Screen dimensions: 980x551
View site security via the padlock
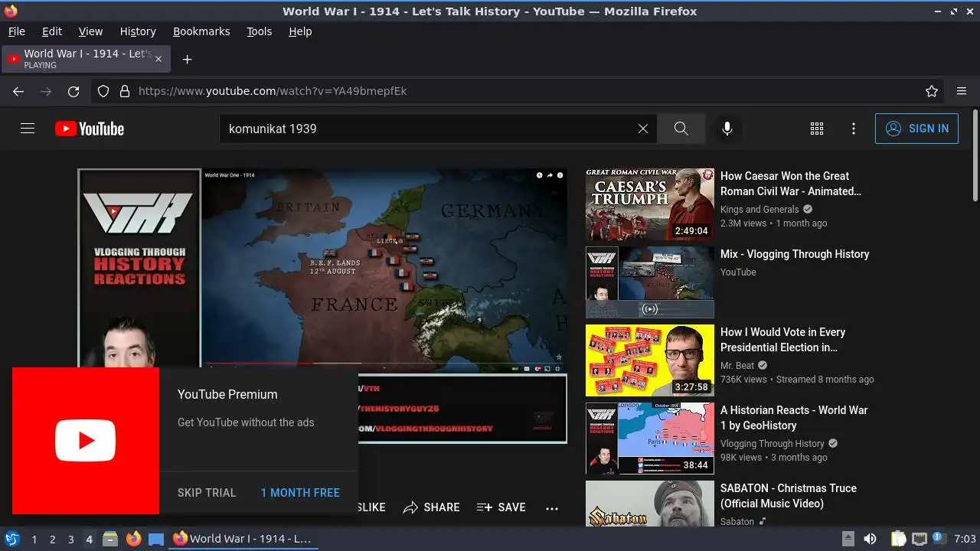(125, 91)
